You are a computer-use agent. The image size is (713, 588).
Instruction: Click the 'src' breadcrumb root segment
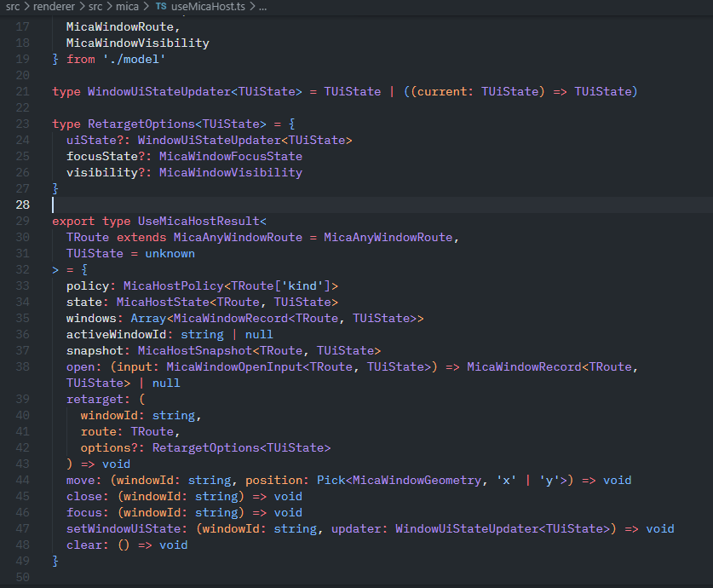coord(12,6)
